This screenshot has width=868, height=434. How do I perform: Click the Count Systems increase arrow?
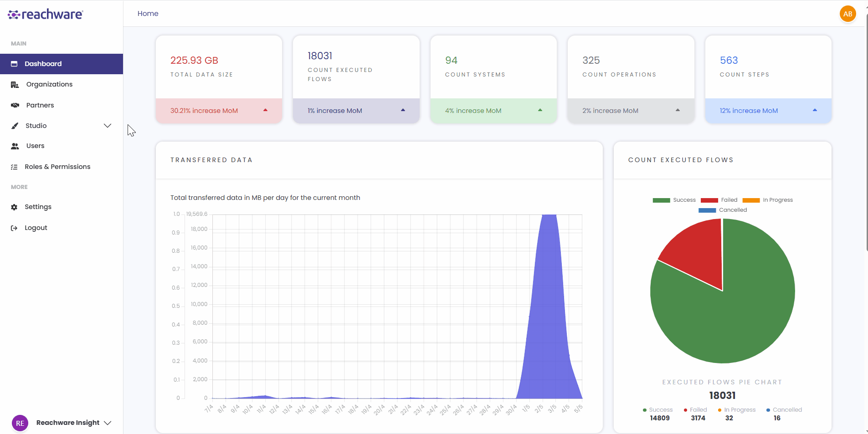[540, 110]
